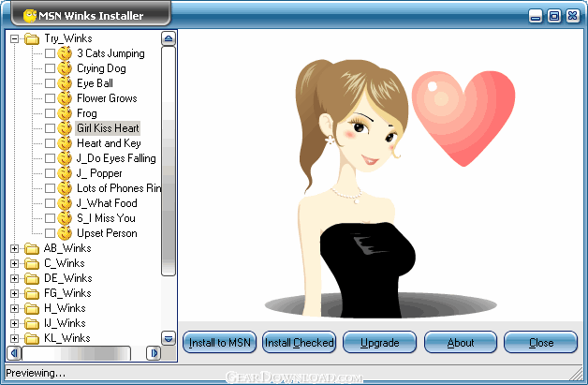588x385 pixels.
Task: Check the Upset Person checkbox
Action: pyautogui.click(x=50, y=233)
